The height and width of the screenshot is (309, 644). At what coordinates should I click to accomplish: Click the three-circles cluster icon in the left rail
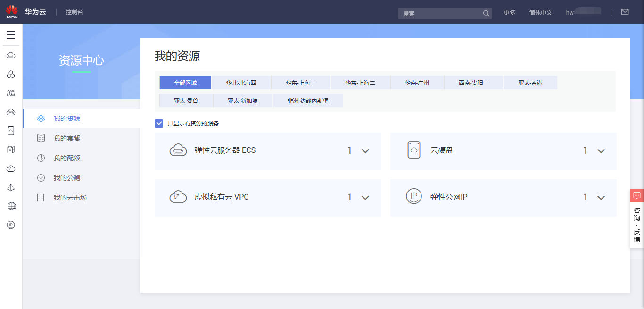[11, 75]
